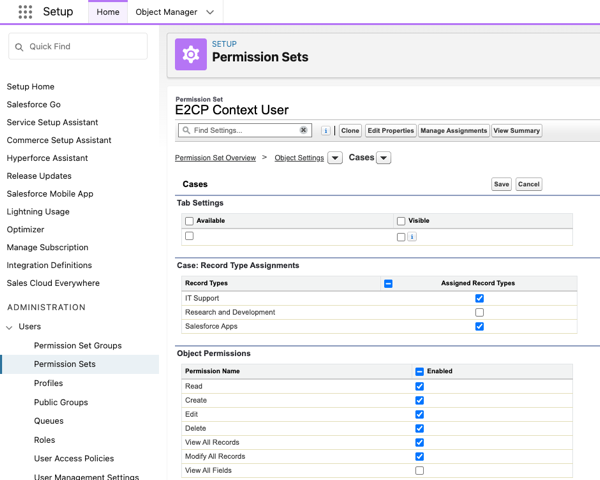The image size is (600, 480).
Task: Open Service Setup Assistant
Action: [52, 122]
